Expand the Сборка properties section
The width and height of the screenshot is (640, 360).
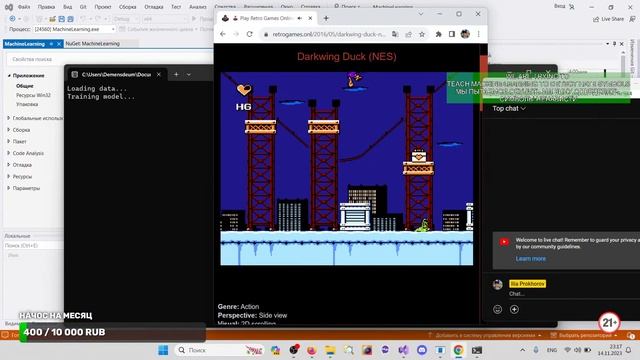click(9, 130)
